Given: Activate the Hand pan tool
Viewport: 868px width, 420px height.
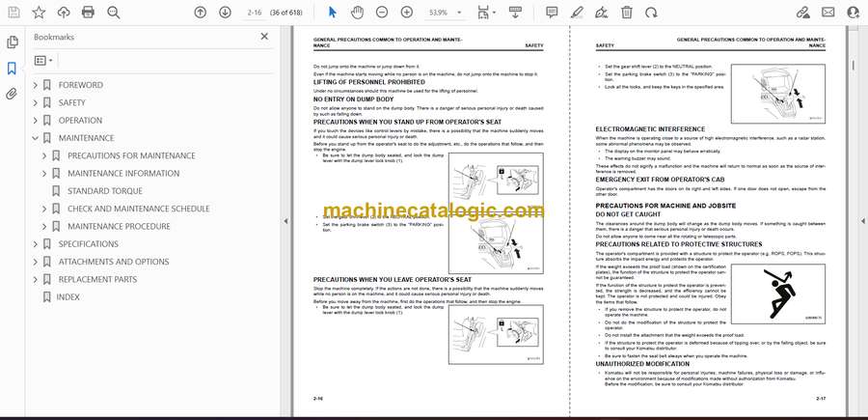Looking at the screenshot, I should 357,13.
